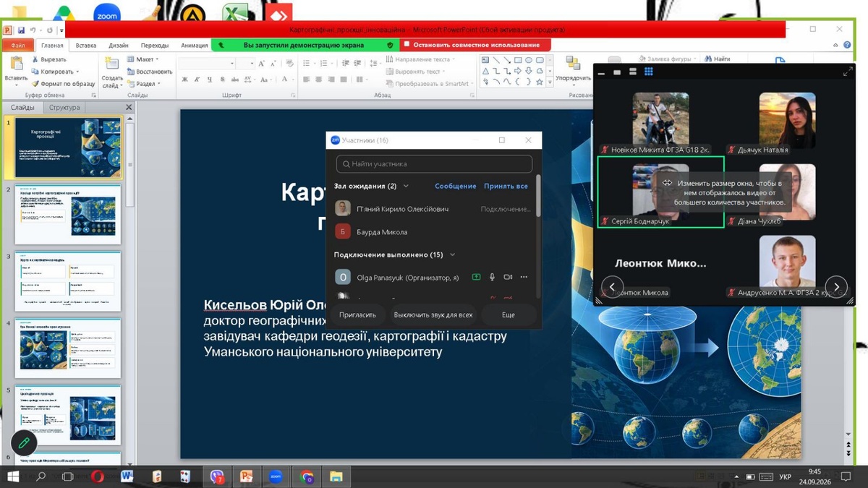868x488 pixels.
Task: Click the Вставить paste icon
Action: pyautogui.click(x=16, y=65)
